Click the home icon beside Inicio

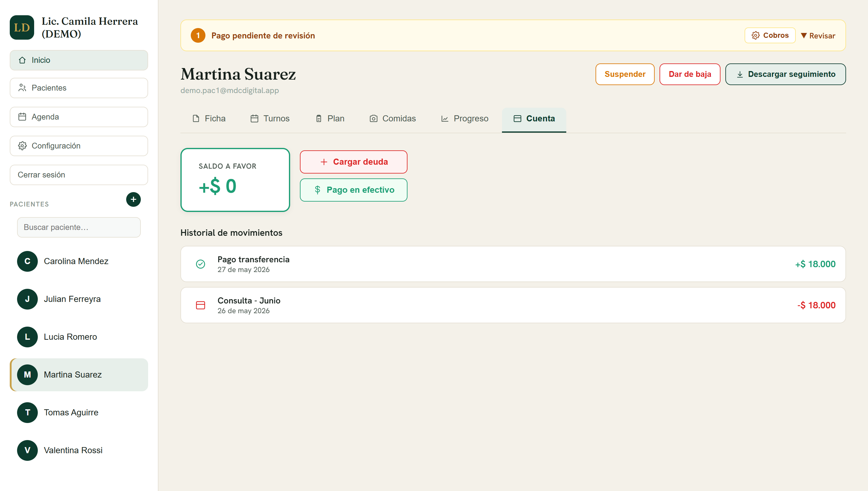(x=22, y=60)
